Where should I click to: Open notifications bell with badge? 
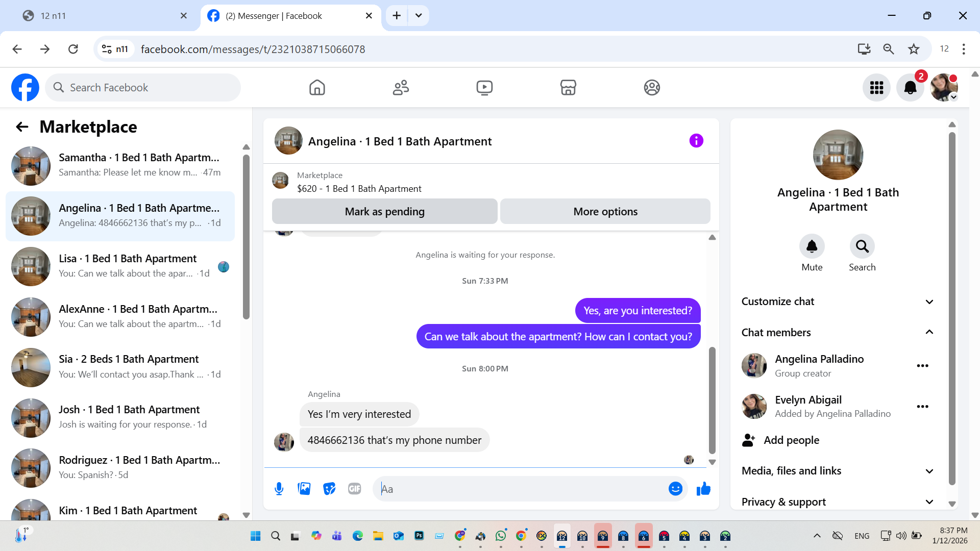pyautogui.click(x=910, y=88)
